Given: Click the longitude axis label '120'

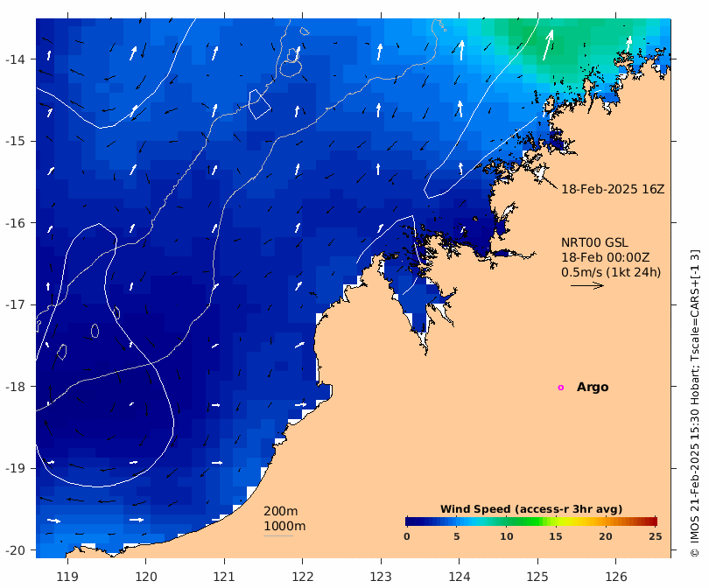Looking at the screenshot, I should pos(146,577).
